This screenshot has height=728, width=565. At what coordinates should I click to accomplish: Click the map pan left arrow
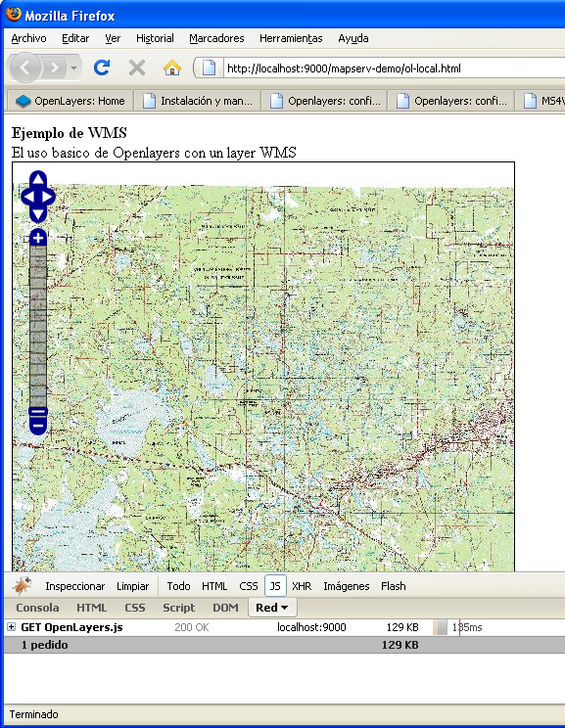[x=28, y=197]
